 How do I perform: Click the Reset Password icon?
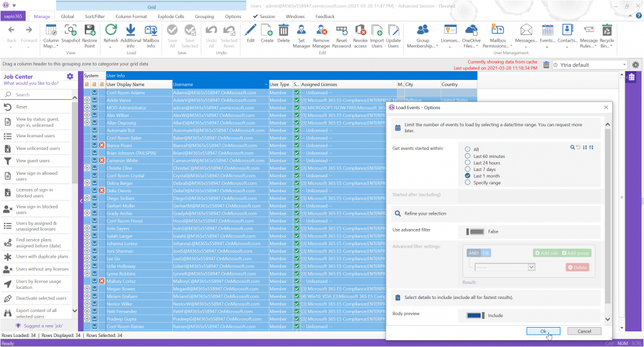pyautogui.click(x=341, y=31)
